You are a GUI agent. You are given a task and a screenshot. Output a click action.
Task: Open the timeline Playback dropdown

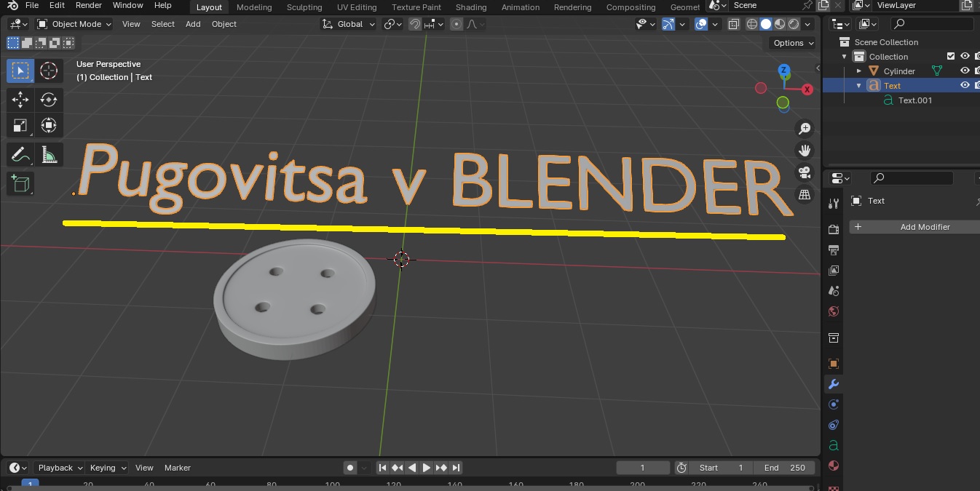click(60, 468)
